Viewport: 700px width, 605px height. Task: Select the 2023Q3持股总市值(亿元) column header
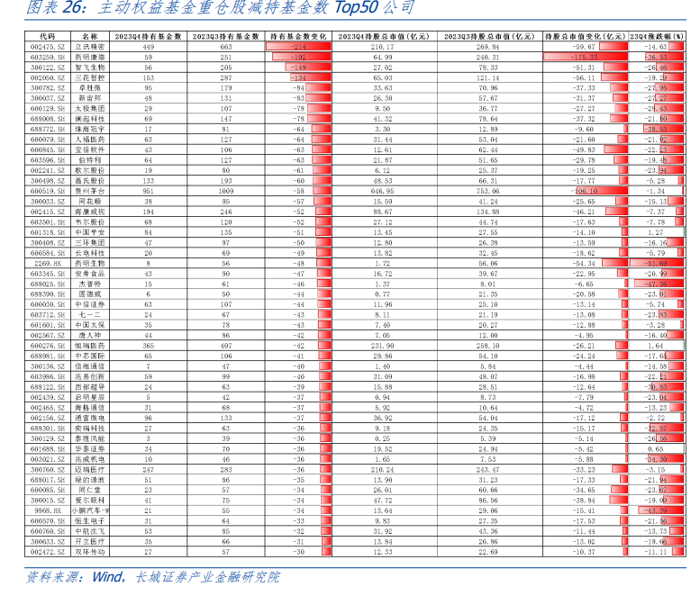(x=488, y=35)
